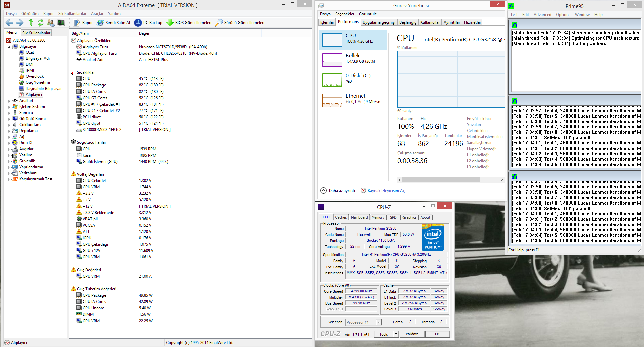Open Seçenekler menu in Görev Yöneticisi
This screenshot has width=644, height=347.
click(344, 14)
